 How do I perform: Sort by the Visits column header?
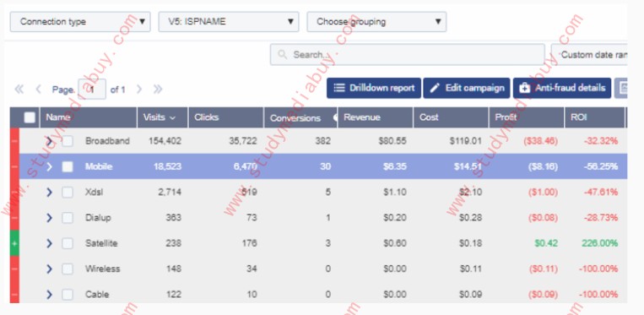[x=163, y=117]
